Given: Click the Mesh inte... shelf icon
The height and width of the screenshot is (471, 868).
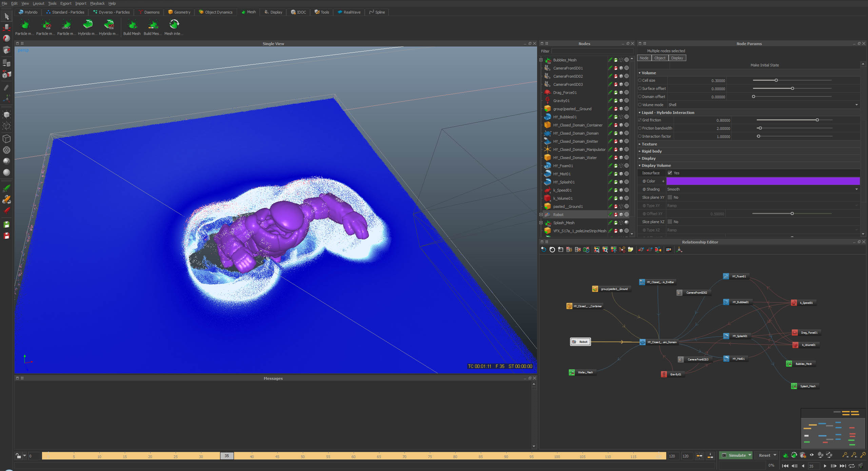Looking at the screenshot, I should click(174, 25).
